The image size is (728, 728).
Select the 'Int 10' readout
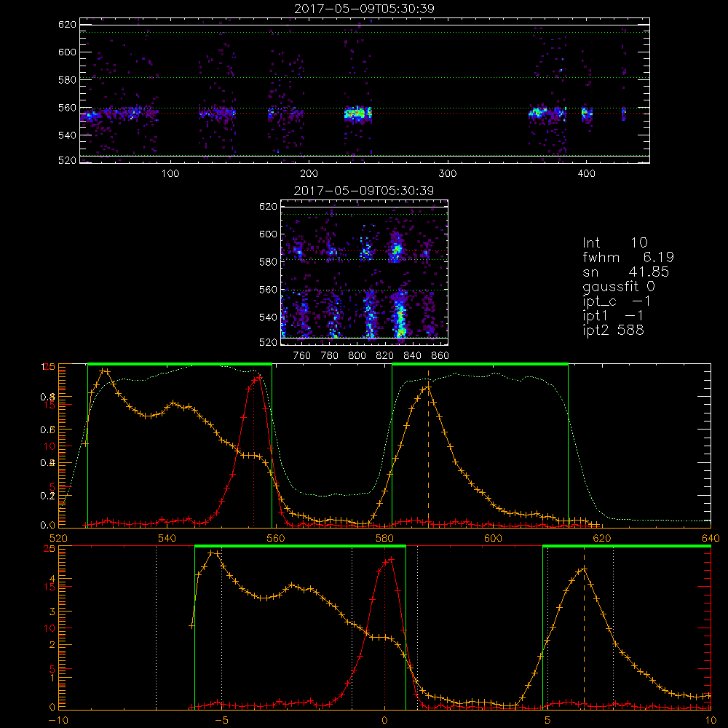614,242
